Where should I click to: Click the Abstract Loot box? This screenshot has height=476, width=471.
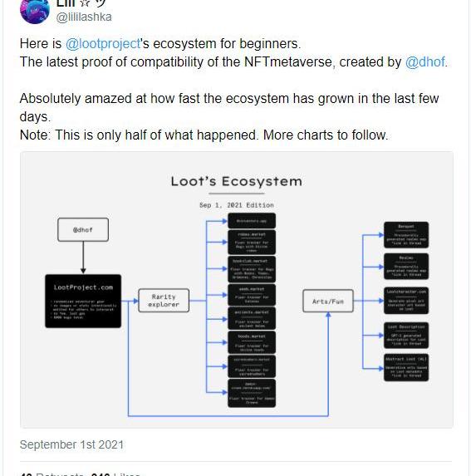(406, 368)
